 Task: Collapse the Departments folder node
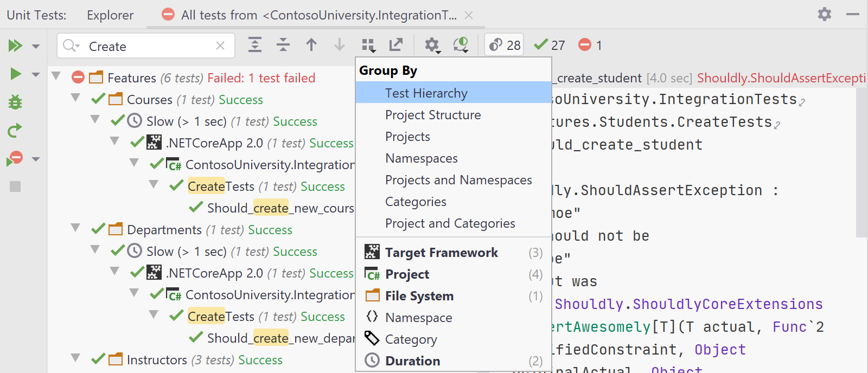point(75,228)
